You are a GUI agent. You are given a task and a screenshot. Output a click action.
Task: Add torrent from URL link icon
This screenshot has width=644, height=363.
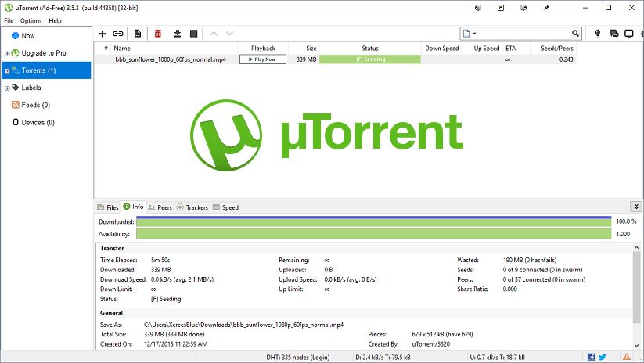coord(118,34)
